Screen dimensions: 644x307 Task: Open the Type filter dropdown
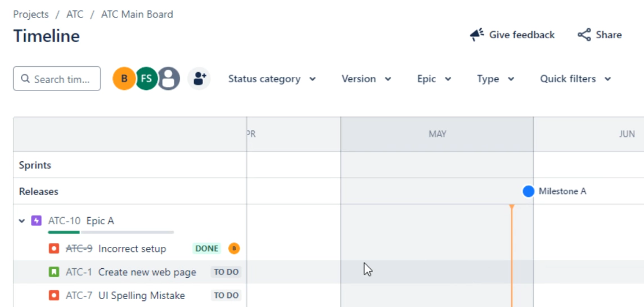[496, 79]
